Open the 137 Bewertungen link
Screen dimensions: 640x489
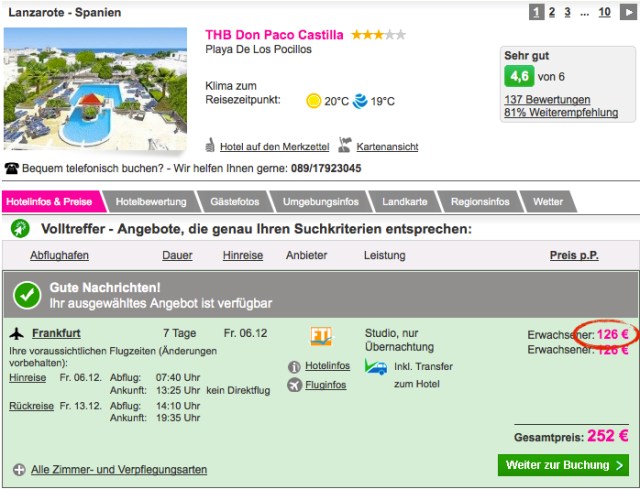tap(547, 100)
